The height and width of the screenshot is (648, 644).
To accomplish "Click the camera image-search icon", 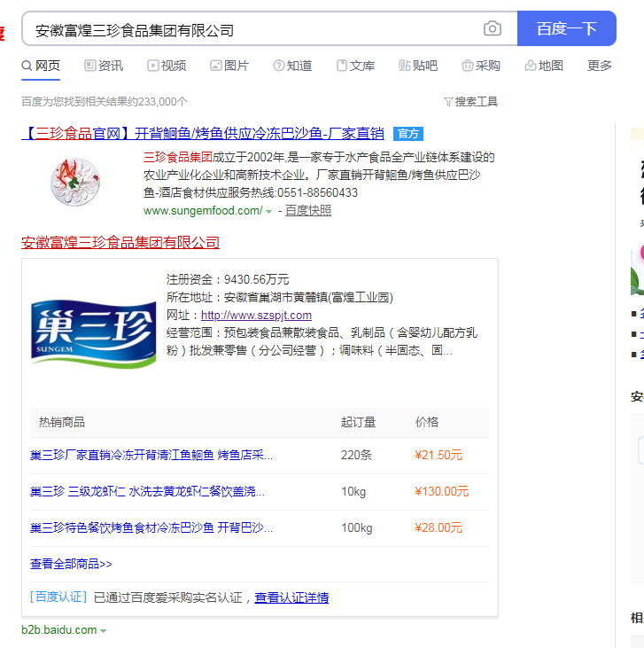I will click(x=492, y=28).
